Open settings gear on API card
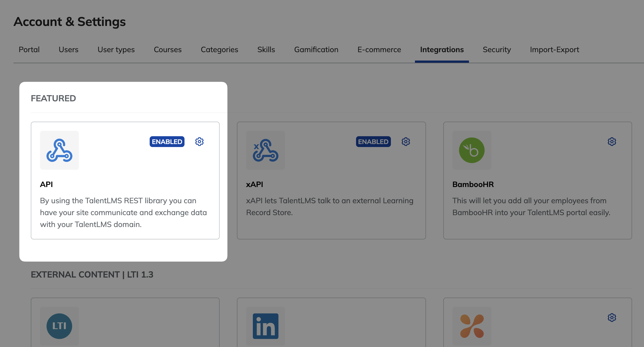 click(x=199, y=142)
